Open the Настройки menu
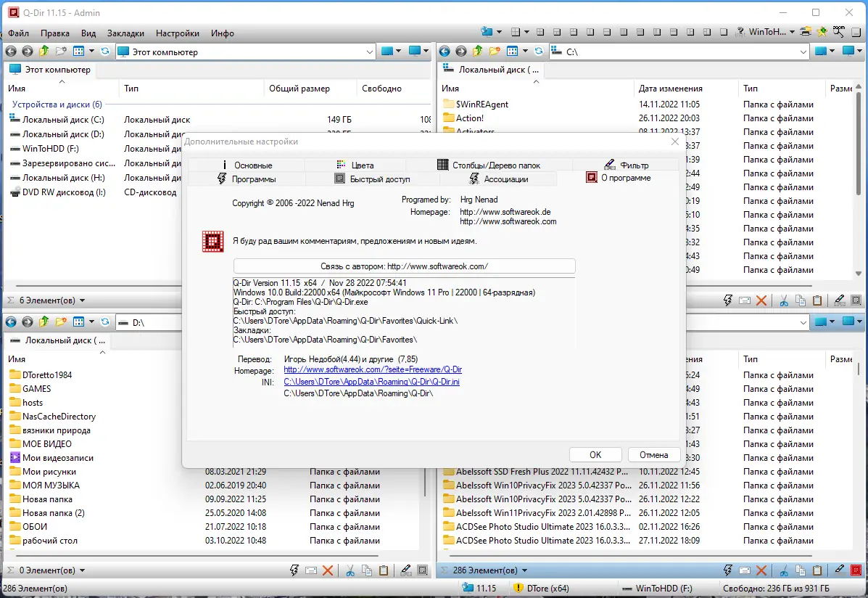This screenshot has height=598, width=868. tap(178, 33)
